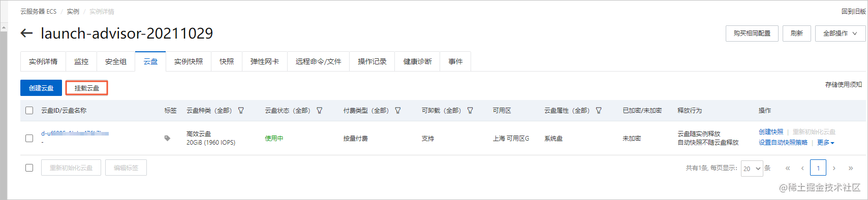Click page number 1 box

point(818,168)
